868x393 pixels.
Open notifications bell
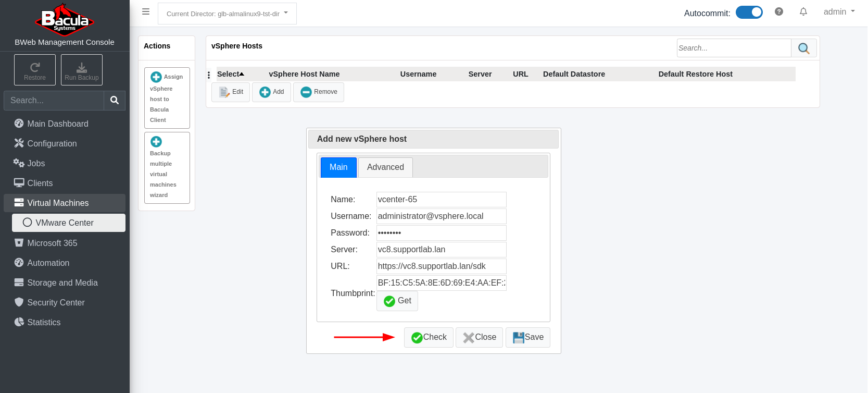coord(803,11)
